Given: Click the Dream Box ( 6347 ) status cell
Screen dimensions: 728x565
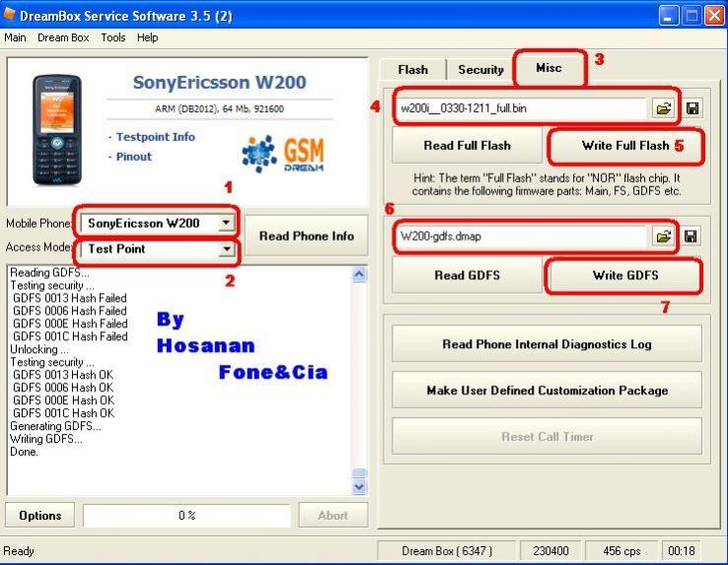Looking at the screenshot, I should [446, 551].
